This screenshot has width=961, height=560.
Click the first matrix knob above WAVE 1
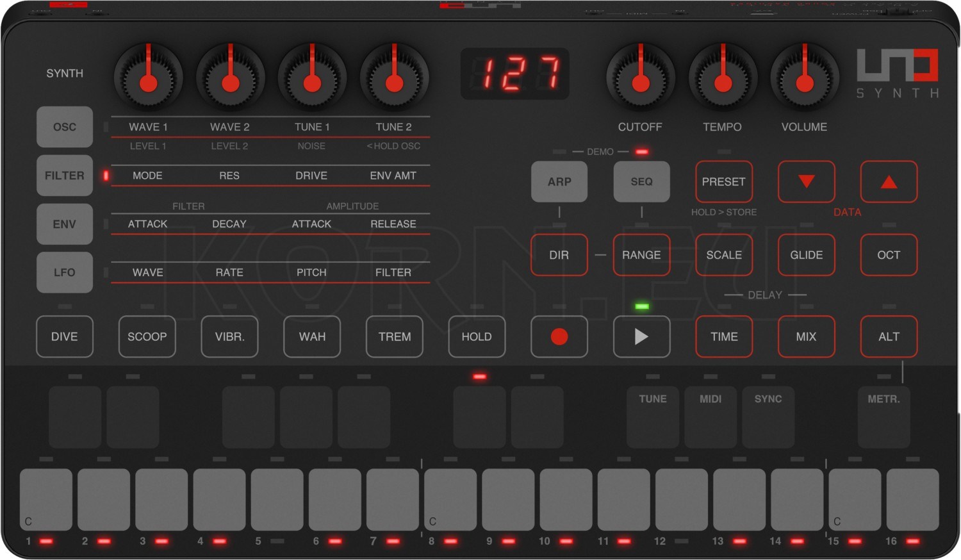pyautogui.click(x=148, y=78)
